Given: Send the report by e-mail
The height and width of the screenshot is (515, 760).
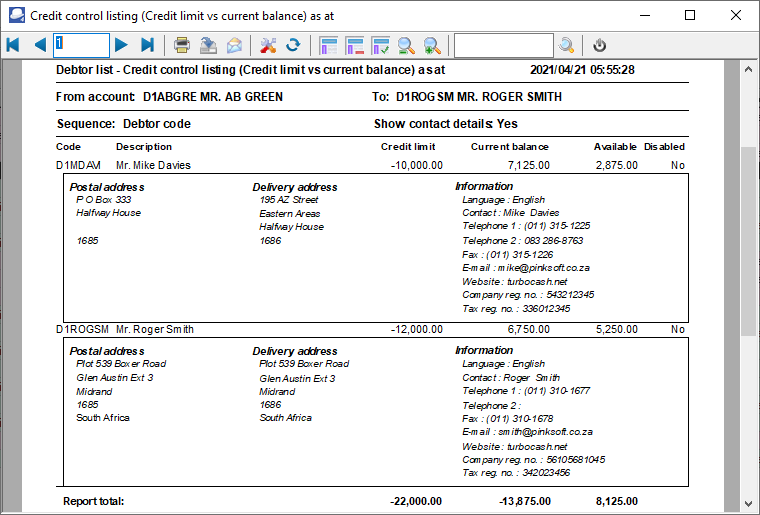Looking at the screenshot, I should tap(234, 45).
